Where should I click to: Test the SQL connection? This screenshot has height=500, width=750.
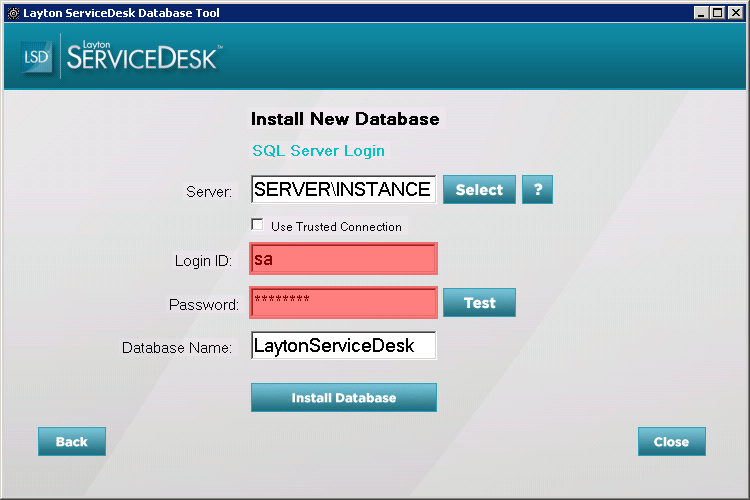tap(479, 302)
